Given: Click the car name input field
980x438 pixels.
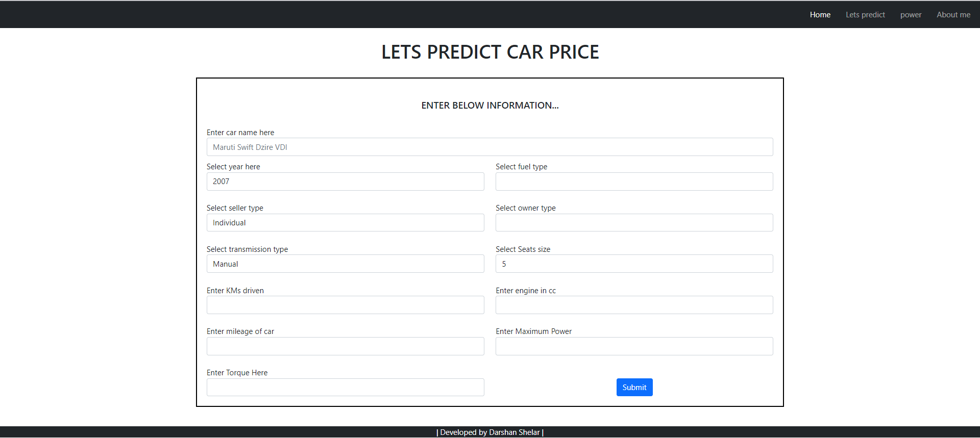Looking at the screenshot, I should click(489, 147).
